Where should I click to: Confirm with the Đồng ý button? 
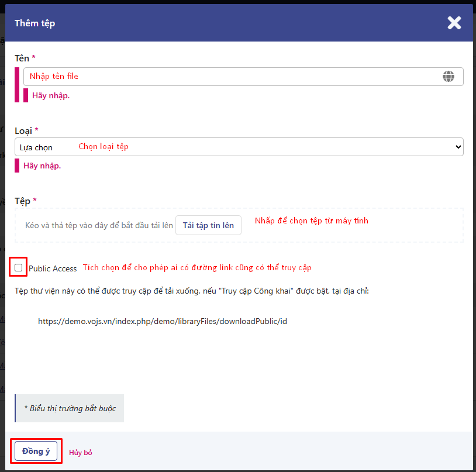click(x=36, y=452)
